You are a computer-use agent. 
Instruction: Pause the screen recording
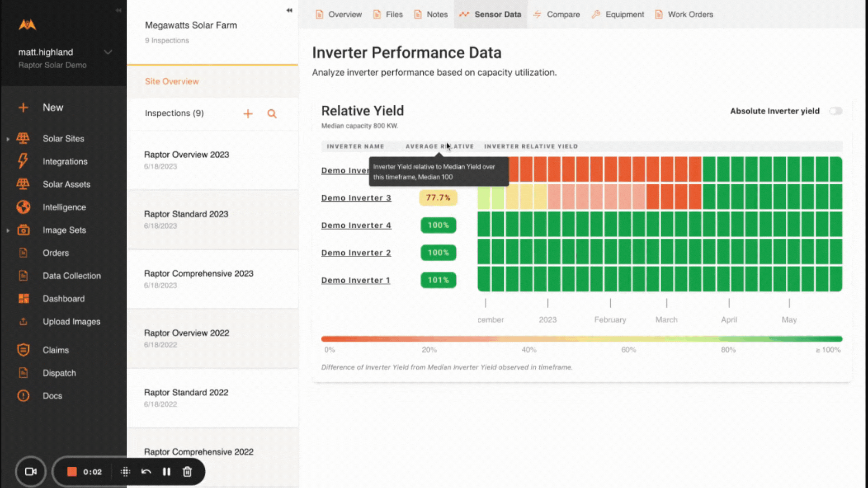coord(166,472)
